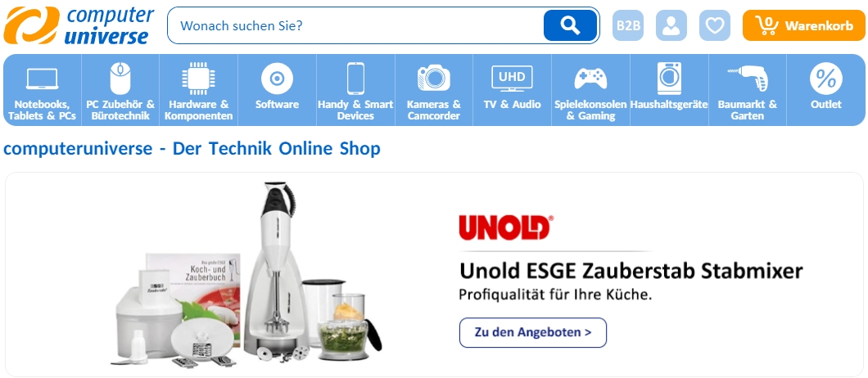Open the user account icon
Image resolution: width=868 pixels, height=378 pixels.
[671, 25]
